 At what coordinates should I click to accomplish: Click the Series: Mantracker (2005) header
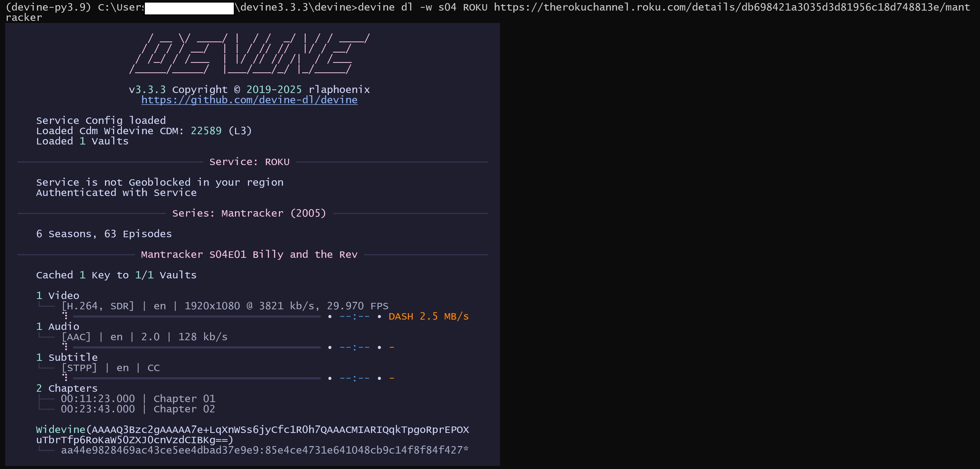click(x=249, y=213)
